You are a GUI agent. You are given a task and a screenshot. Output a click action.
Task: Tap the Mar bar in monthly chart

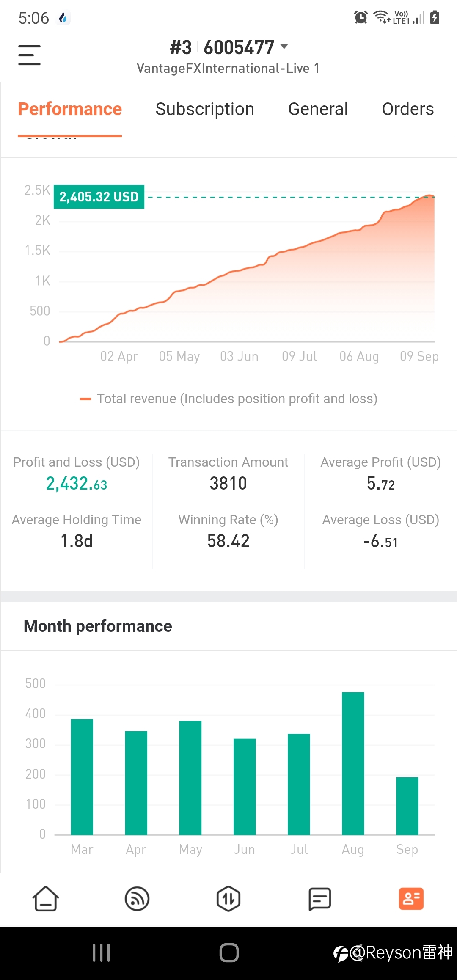tap(82, 777)
